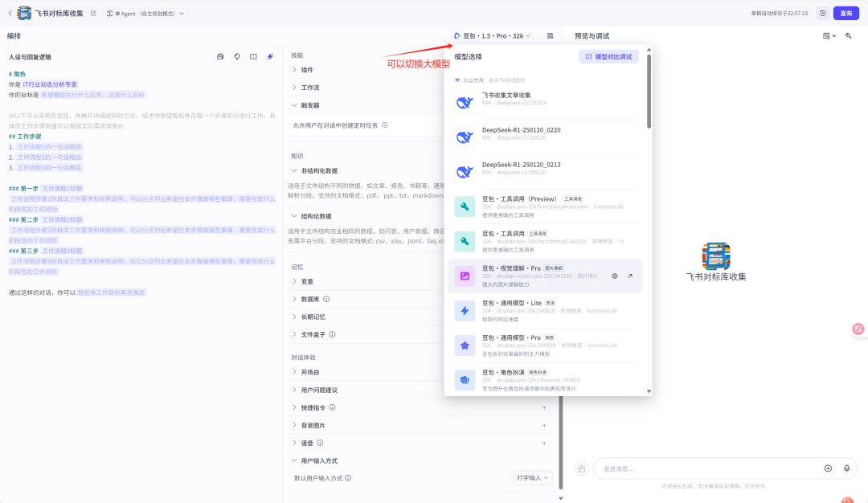Click the 模型对比调试 button
Image resolution: width=868 pixels, height=503 pixels.
[608, 56]
